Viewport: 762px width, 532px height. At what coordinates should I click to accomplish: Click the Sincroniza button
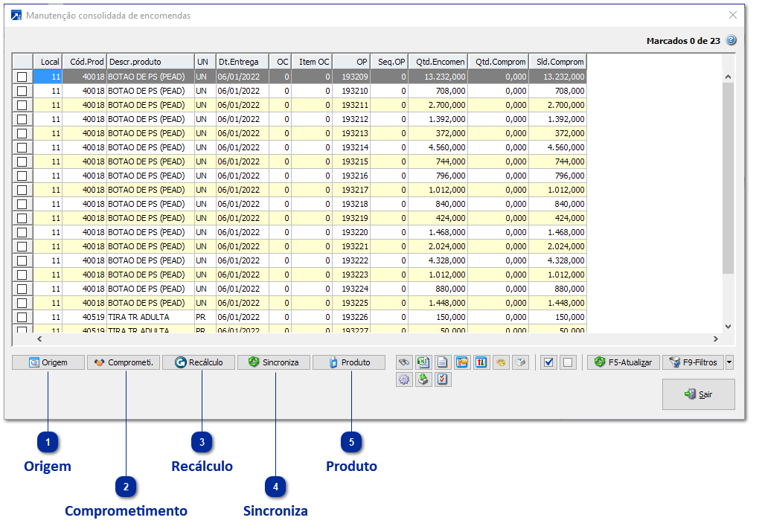click(x=274, y=362)
